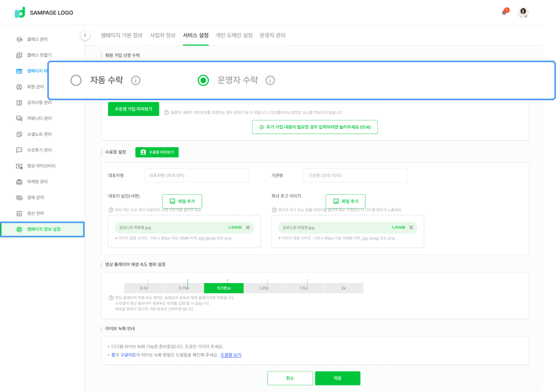Collapse the sidebar with chevron button

[85, 35]
